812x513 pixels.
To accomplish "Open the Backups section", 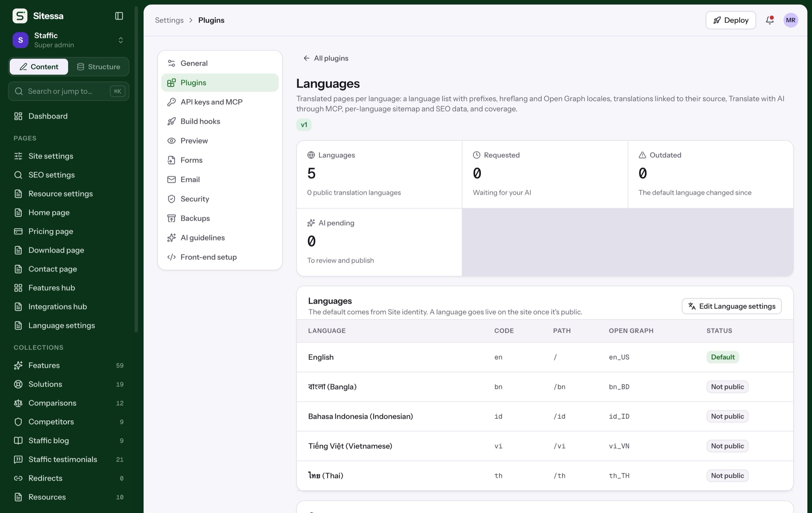I will (x=220, y=218).
